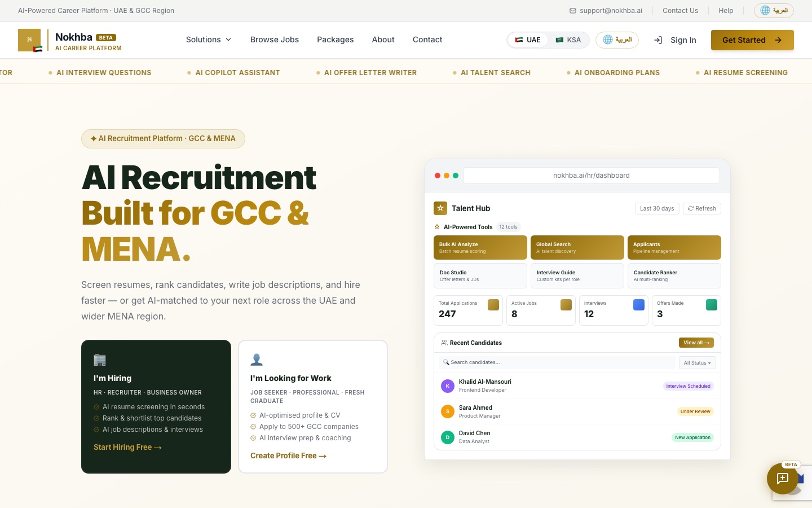This screenshot has height=508, width=812.
Task: Open the Bulk AI Analyze tool card
Action: [x=480, y=247]
